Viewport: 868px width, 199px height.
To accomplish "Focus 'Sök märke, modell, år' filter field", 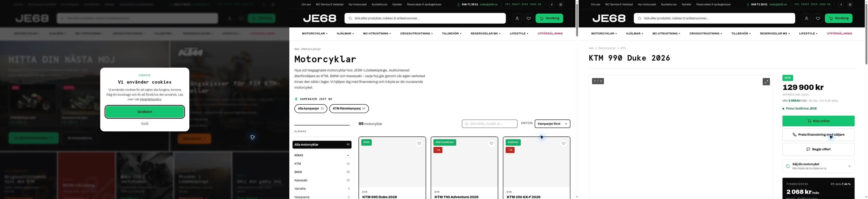I will [x=490, y=124].
